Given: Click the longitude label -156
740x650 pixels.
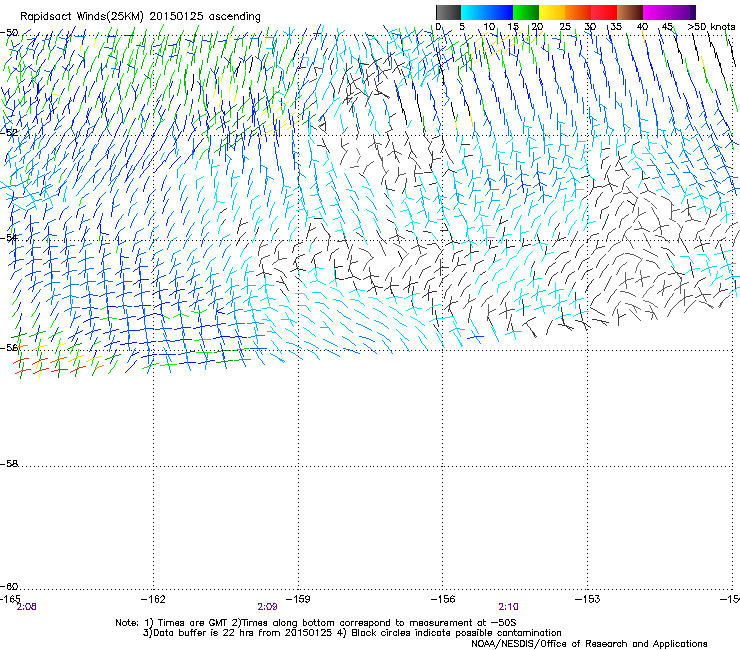Looking at the screenshot, I should point(443,599).
